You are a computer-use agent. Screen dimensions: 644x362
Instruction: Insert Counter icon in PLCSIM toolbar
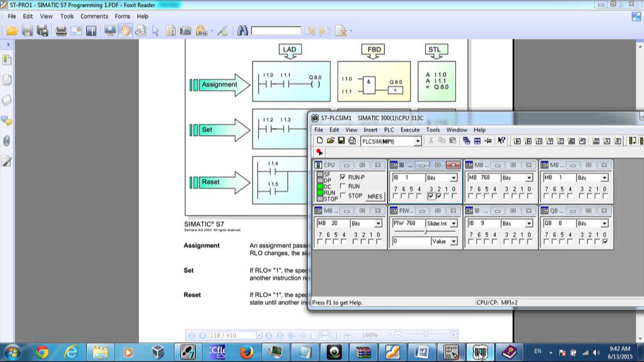point(561,141)
